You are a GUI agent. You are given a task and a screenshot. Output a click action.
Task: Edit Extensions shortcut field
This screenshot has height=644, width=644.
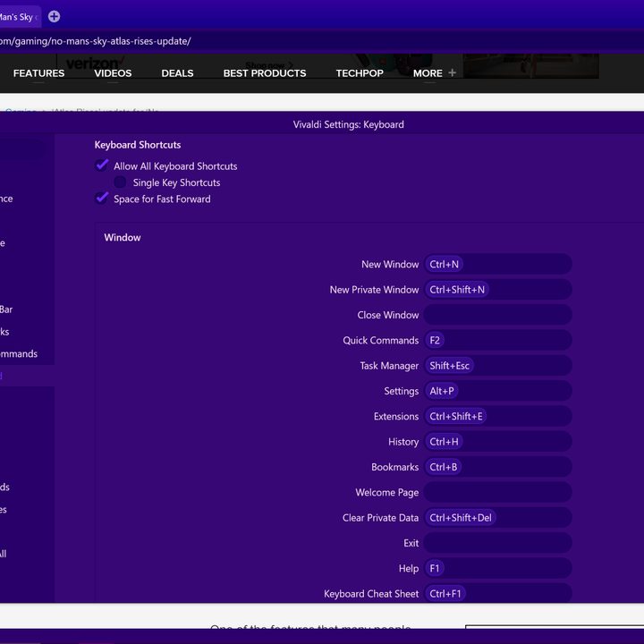point(498,416)
